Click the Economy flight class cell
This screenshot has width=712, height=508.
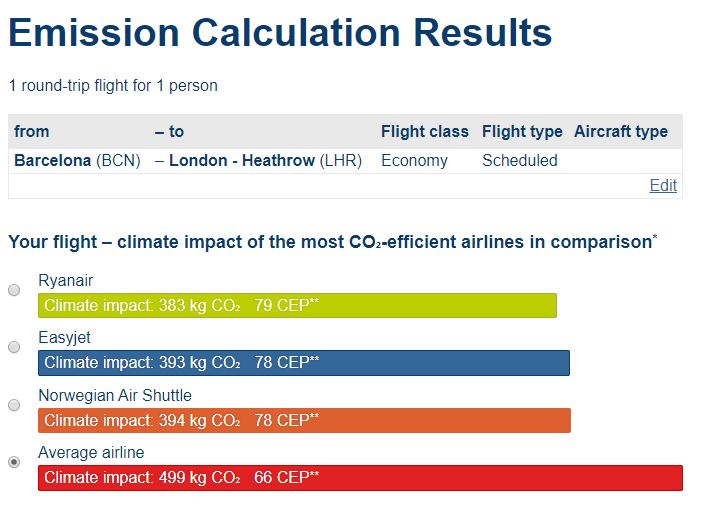(414, 160)
